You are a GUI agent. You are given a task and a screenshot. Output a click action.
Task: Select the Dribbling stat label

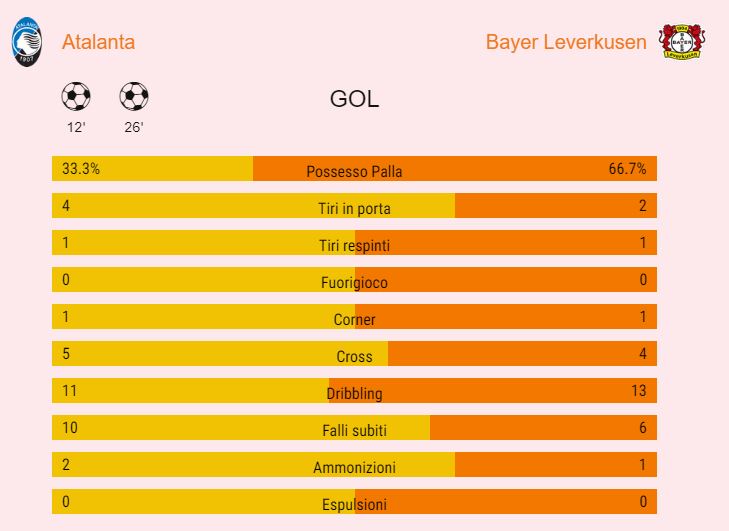pyautogui.click(x=354, y=394)
